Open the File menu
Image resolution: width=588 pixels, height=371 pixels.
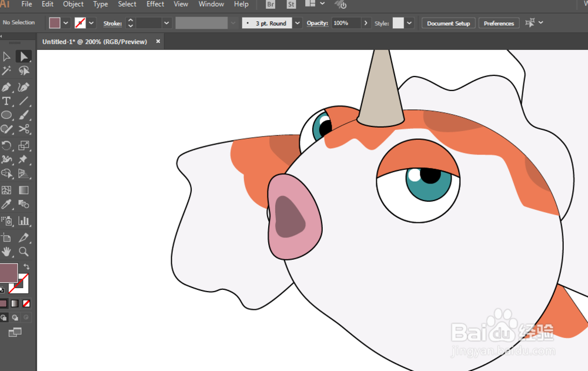[26, 4]
